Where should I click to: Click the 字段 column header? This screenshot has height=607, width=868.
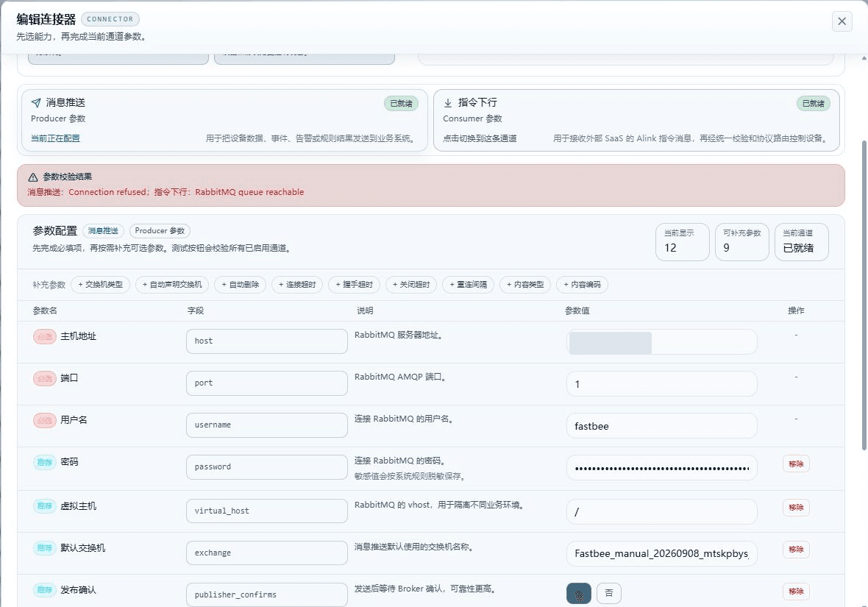[x=196, y=310]
